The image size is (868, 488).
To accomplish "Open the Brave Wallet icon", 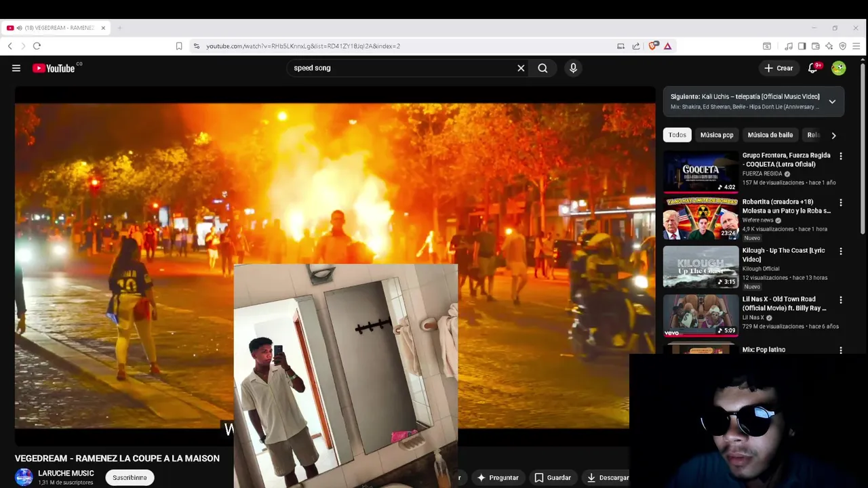I will [x=815, y=46].
